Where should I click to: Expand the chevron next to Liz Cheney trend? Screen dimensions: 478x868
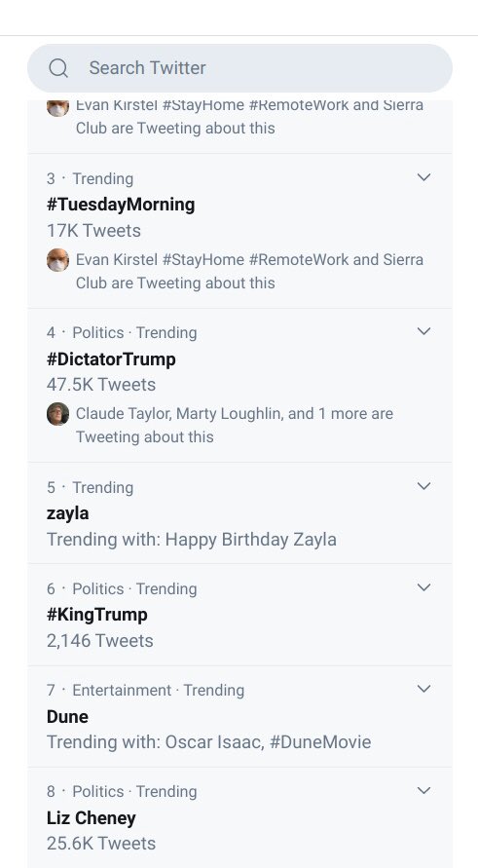coord(423,790)
